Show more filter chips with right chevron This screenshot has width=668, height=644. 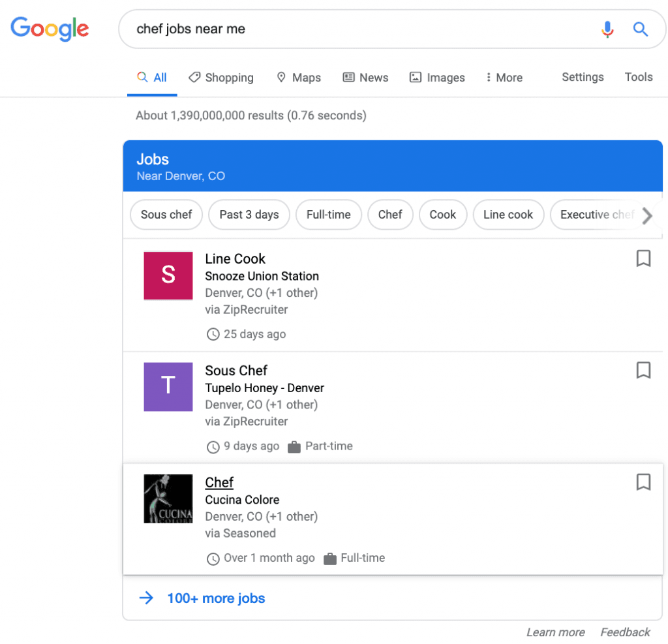click(648, 216)
